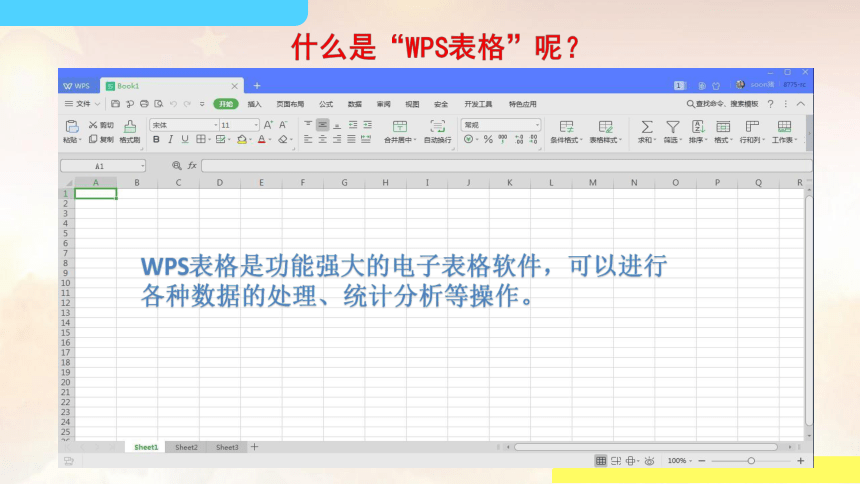Select the Sheet2 tab
This screenshot has height=484, width=860.
[186, 447]
